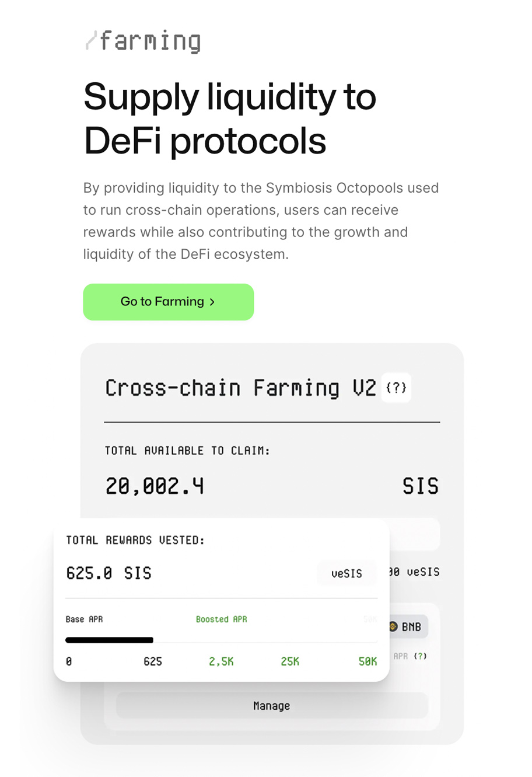The height and width of the screenshot is (777, 532).
Task: Click the slash icon before farming
Action: pyautogui.click(x=90, y=41)
